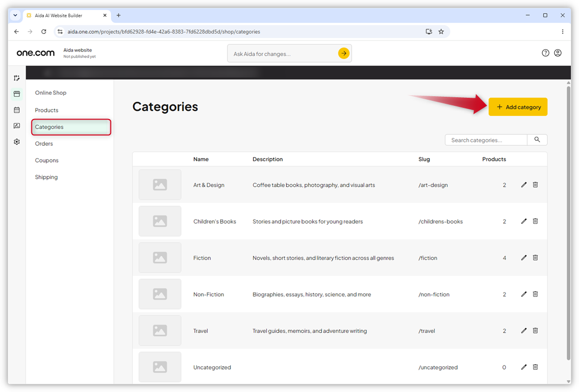Edit the Art & Design category
This screenshot has height=392, width=579.
point(524,184)
